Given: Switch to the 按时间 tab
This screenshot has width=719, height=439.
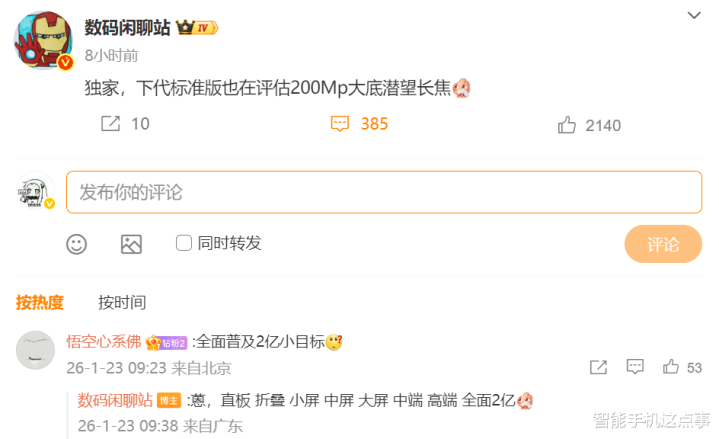Looking at the screenshot, I should coord(122,302).
